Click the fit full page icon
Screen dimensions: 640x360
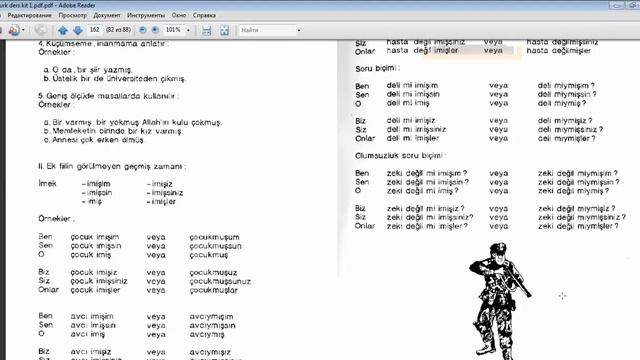pos(224,30)
